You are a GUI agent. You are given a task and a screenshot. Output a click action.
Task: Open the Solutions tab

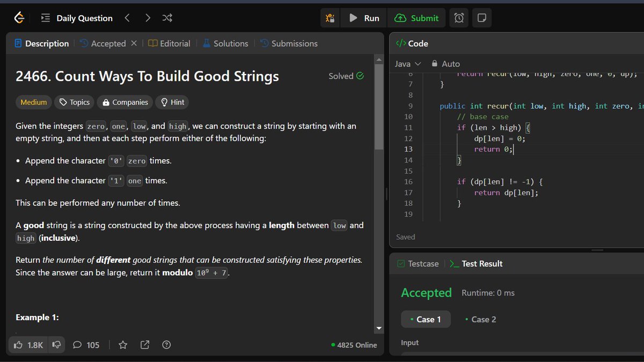pyautogui.click(x=225, y=43)
